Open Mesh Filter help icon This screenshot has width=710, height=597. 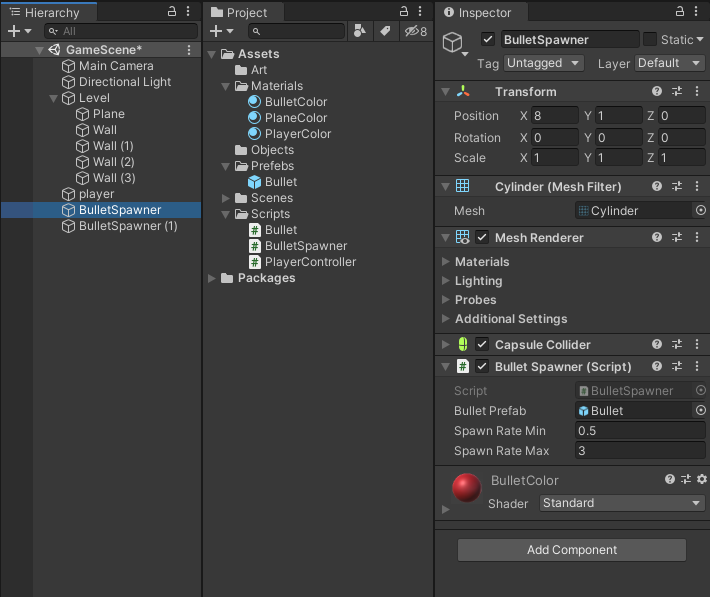tap(657, 186)
